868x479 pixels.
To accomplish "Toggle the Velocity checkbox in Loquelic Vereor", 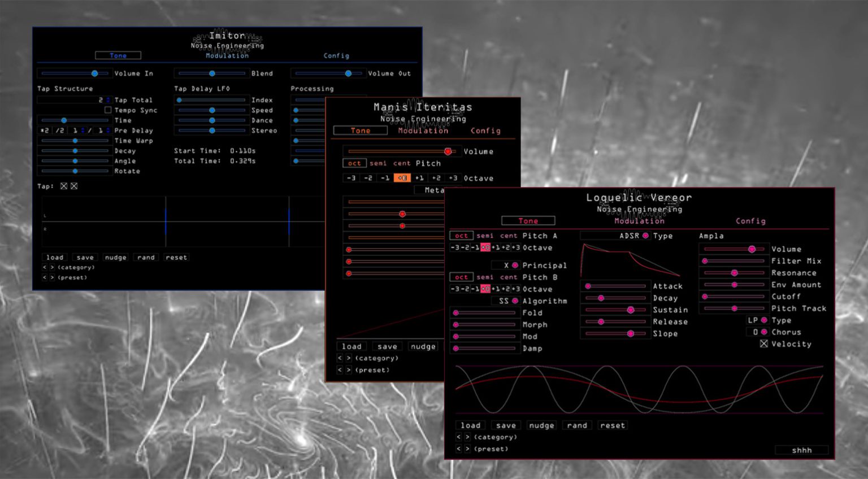I will (x=764, y=344).
